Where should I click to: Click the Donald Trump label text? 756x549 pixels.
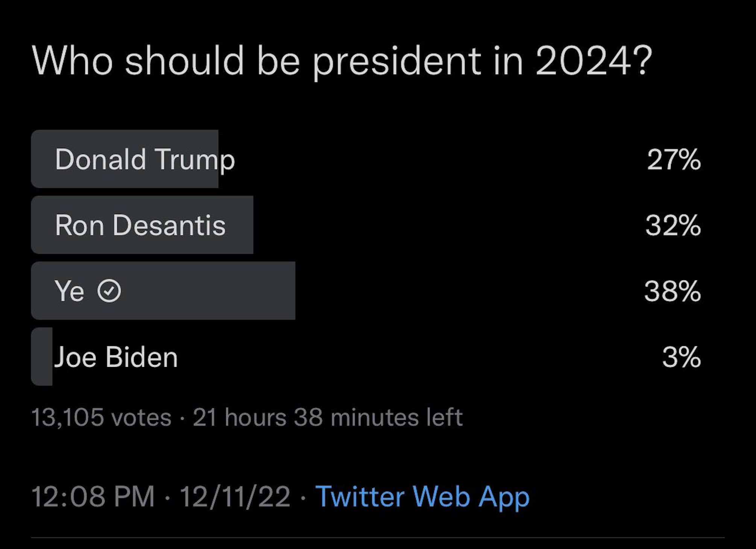145,159
